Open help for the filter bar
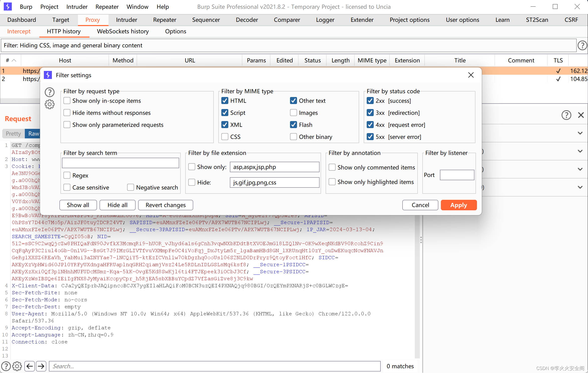The image size is (588, 373). pos(582,45)
